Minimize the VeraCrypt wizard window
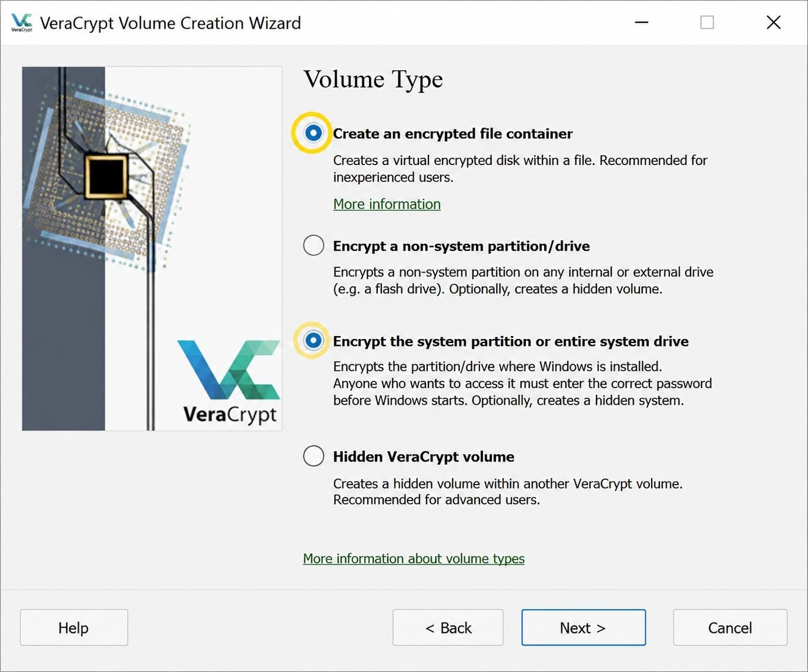 click(x=642, y=22)
